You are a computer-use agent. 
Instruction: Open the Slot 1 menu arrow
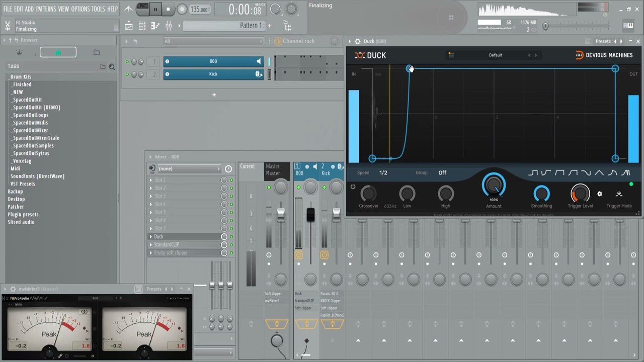pos(151,180)
